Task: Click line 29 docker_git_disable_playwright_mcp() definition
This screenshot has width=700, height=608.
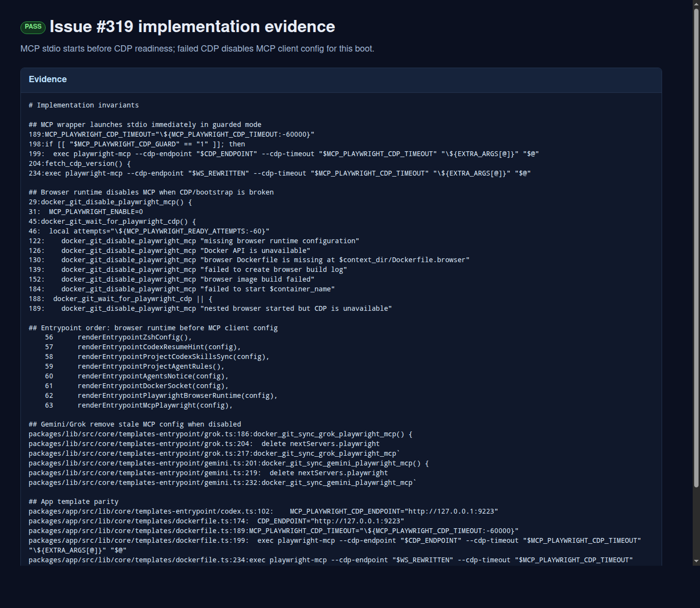Action: (x=110, y=202)
